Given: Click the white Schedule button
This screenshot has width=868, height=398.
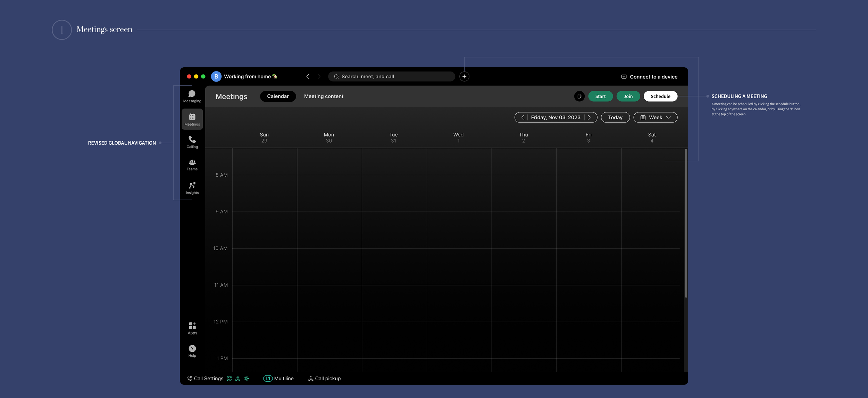Looking at the screenshot, I should click(660, 96).
